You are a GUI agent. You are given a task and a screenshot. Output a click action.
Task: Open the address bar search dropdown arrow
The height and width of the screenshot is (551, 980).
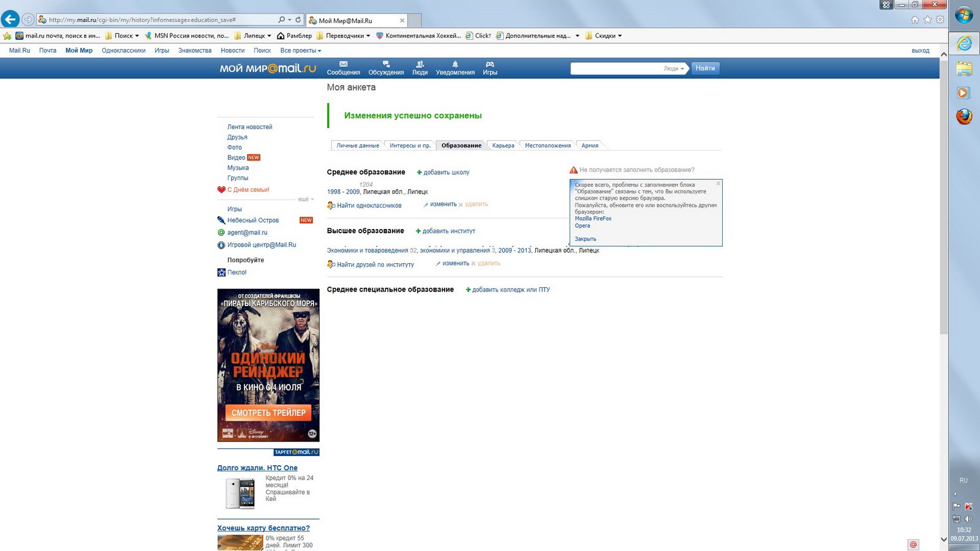point(290,20)
